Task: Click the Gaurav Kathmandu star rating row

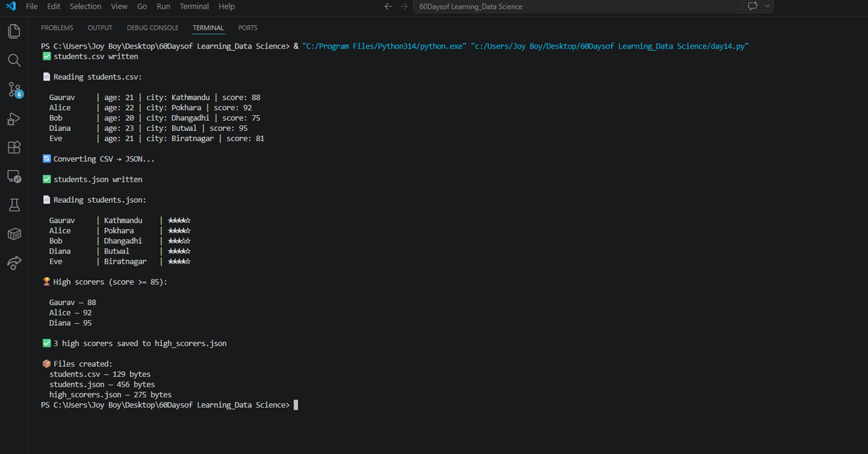Action: (120, 220)
